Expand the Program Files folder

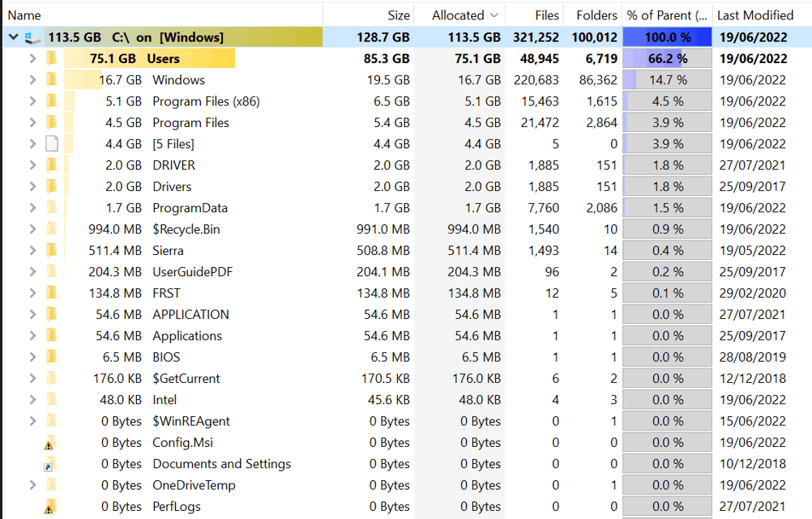tap(32, 122)
